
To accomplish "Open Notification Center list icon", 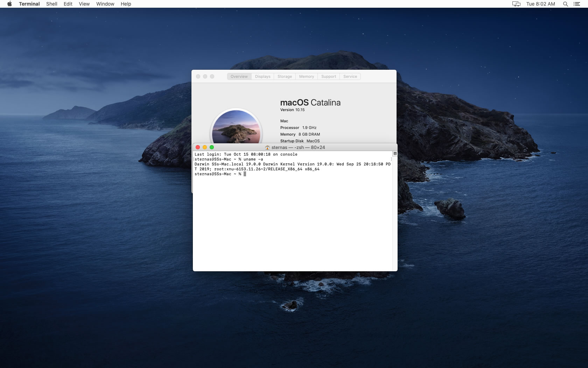I will click(577, 4).
